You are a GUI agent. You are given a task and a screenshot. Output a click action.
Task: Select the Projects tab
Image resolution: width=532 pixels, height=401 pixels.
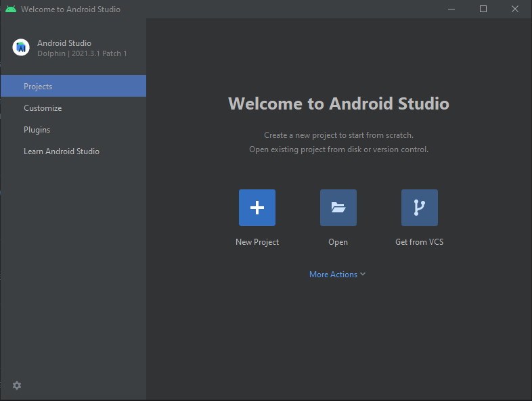click(73, 86)
